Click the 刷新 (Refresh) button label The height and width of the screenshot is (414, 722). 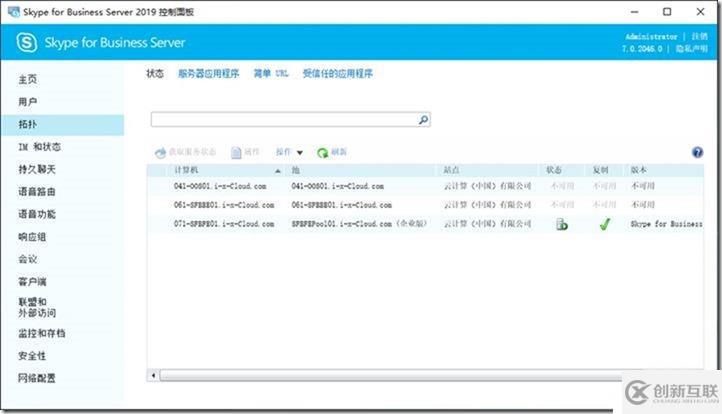339,152
